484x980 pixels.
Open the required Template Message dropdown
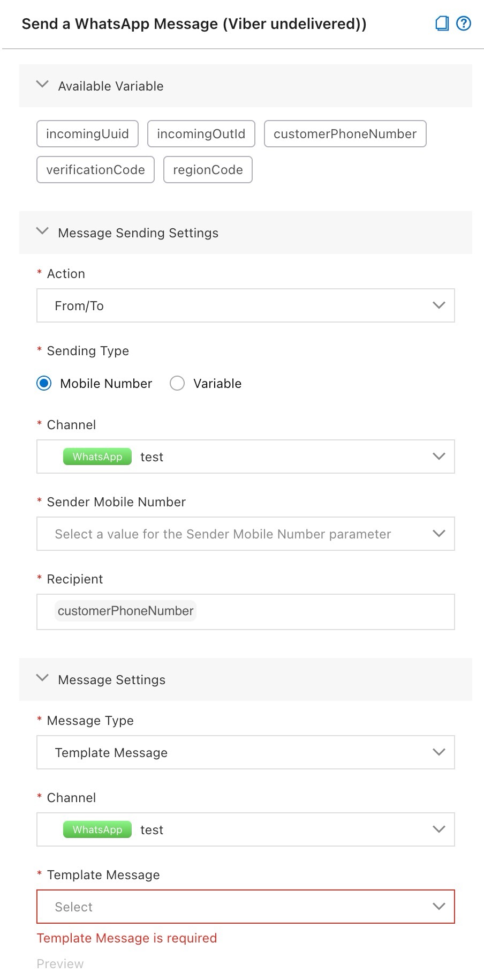coord(245,907)
